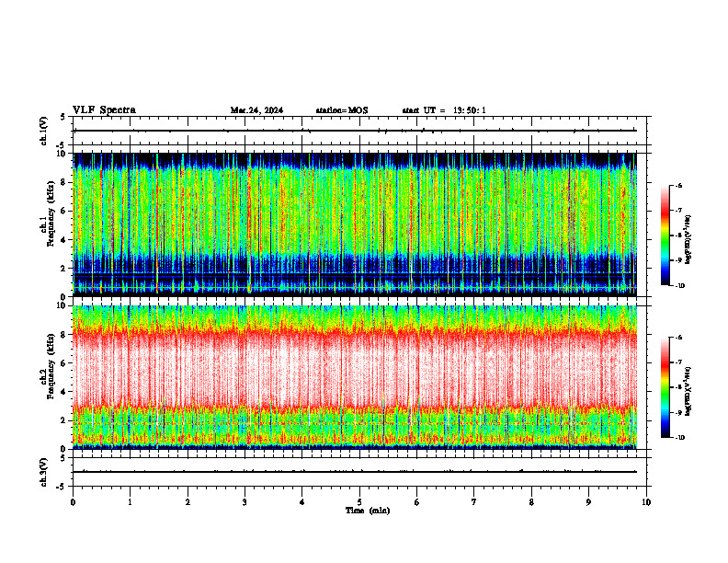Click the "start UT = 13:50: 1" text
728x563 pixels.
pos(444,110)
